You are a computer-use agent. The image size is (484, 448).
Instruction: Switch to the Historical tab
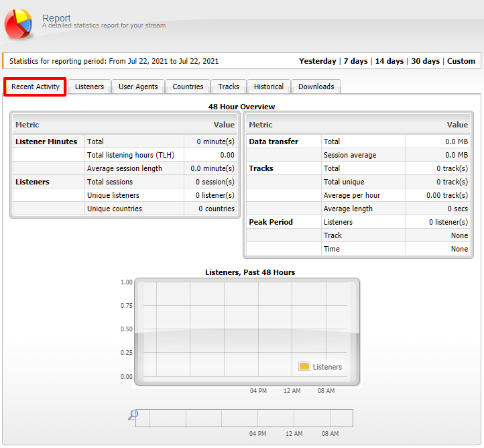click(x=269, y=87)
